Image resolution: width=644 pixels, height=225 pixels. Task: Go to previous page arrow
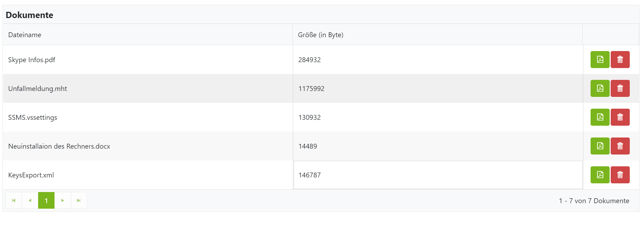click(30, 200)
